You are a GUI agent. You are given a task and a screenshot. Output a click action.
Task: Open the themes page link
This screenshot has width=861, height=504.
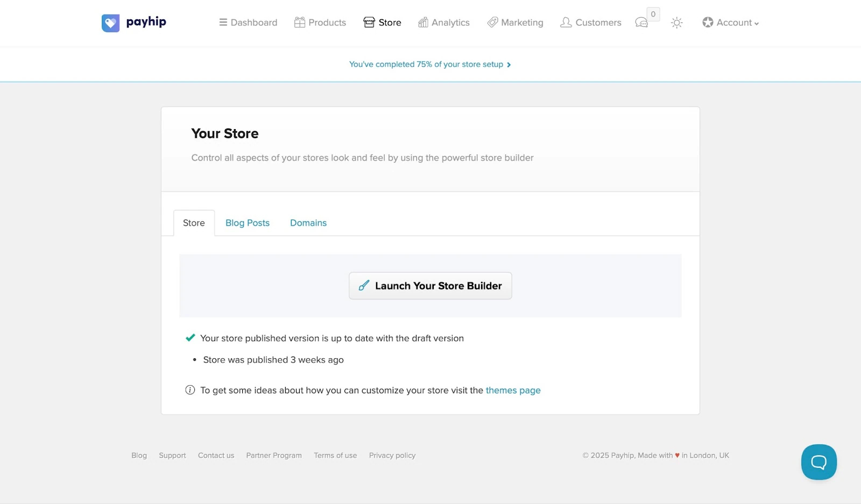coord(513,391)
